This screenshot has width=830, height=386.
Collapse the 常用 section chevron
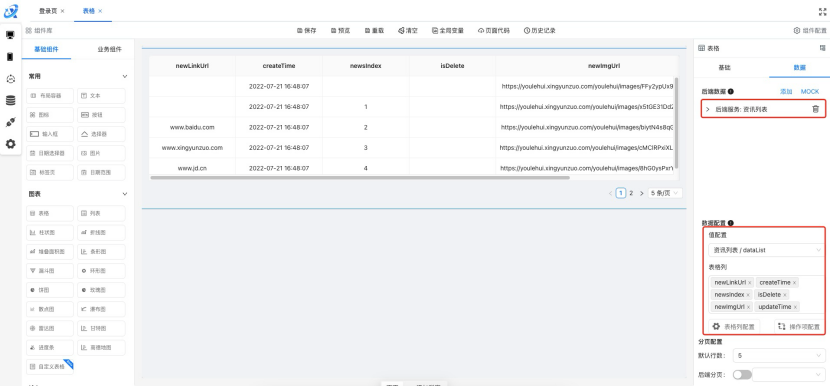pos(125,77)
